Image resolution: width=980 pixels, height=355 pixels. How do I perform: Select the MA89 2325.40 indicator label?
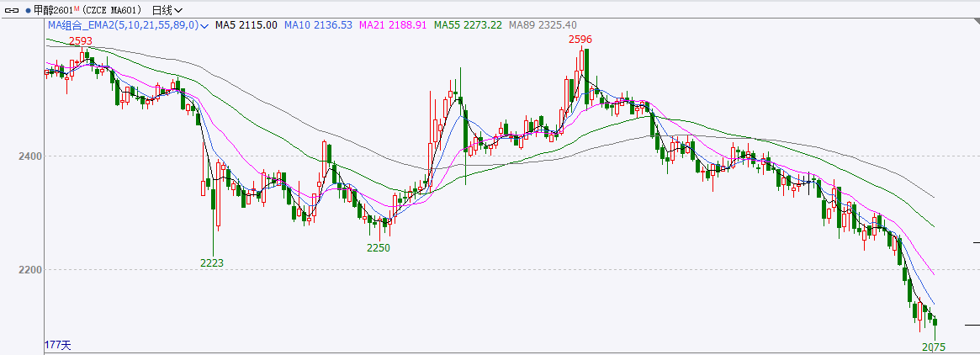coord(543,25)
